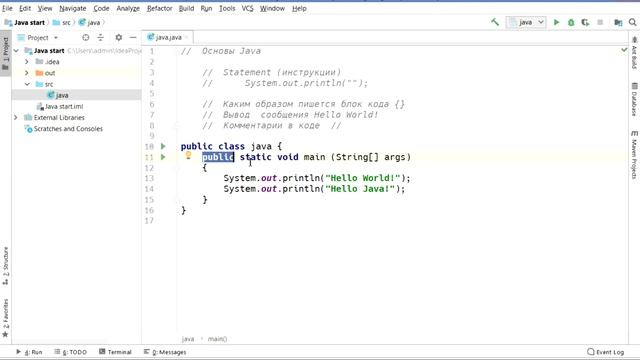Open the TODO tool window
Viewport: 640px width, 360px height.
71,352
